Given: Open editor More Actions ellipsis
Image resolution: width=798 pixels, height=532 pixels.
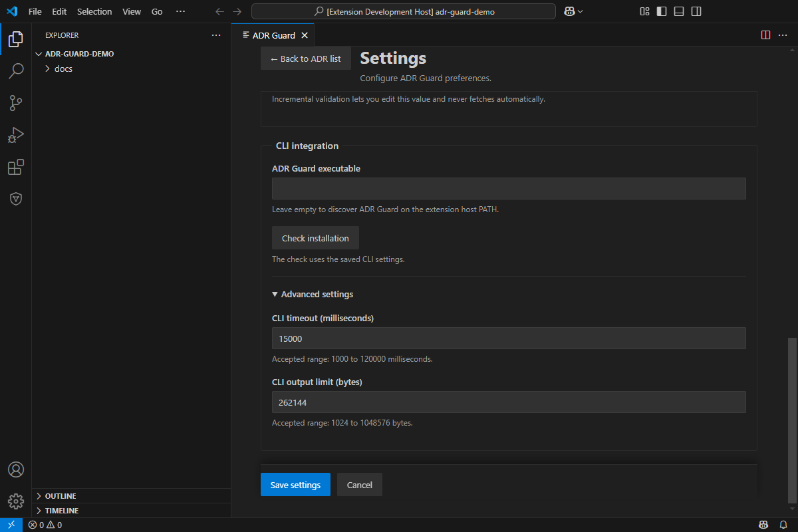Looking at the screenshot, I should (x=783, y=35).
